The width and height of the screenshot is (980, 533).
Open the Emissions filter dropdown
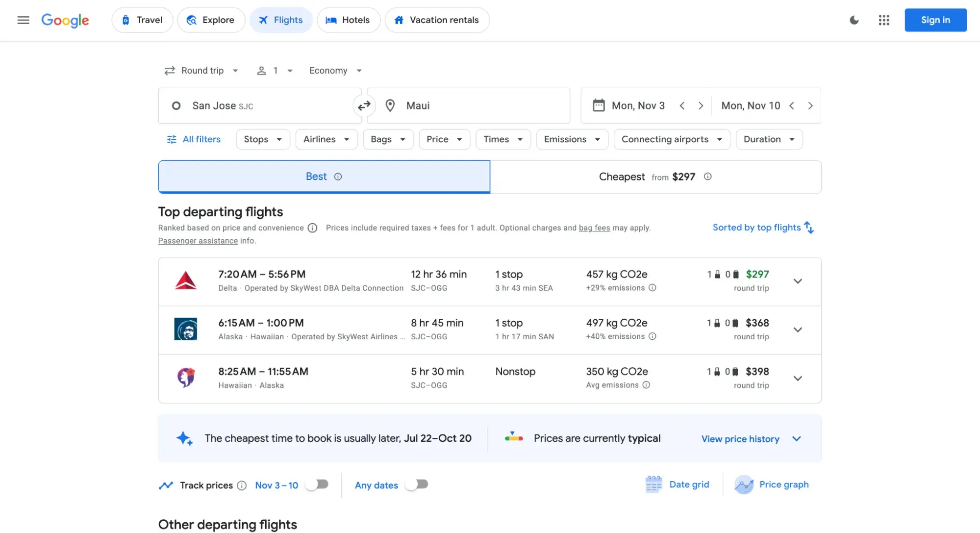(573, 139)
